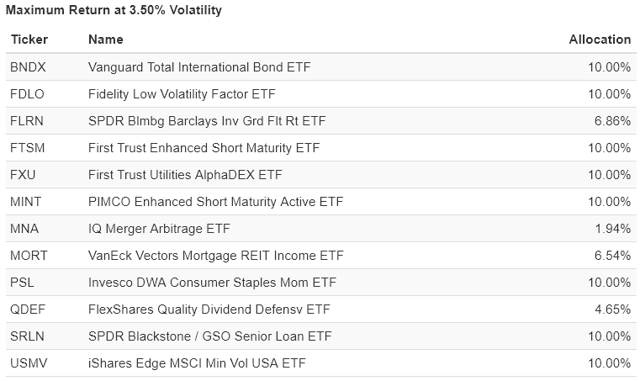The width and height of the screenshot is (640, 381).
Task: Click the Ticker column header
Action: (x=29, y=40)
